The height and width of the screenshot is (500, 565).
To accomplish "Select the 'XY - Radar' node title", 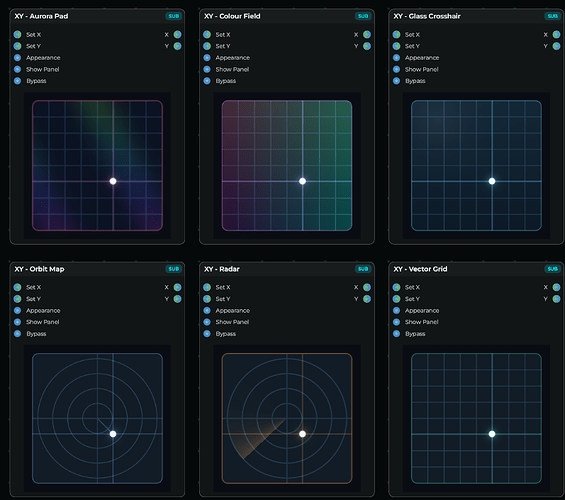I will click(222, 269).
